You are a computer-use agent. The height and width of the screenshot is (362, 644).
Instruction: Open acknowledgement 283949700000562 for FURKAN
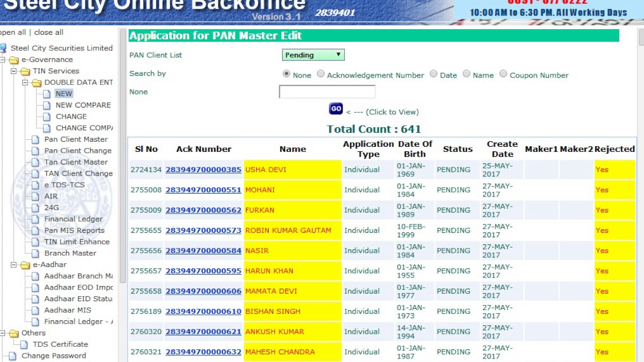click(x=203, y=210)
